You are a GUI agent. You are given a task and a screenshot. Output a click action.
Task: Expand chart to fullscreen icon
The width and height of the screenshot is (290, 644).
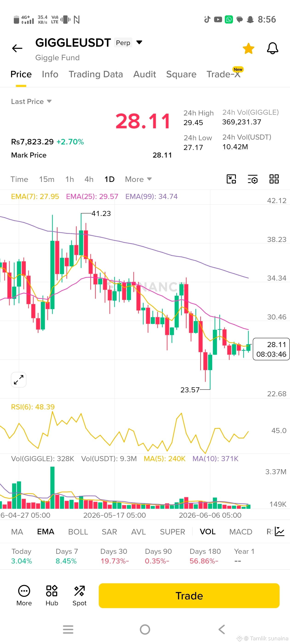[19, 380]
